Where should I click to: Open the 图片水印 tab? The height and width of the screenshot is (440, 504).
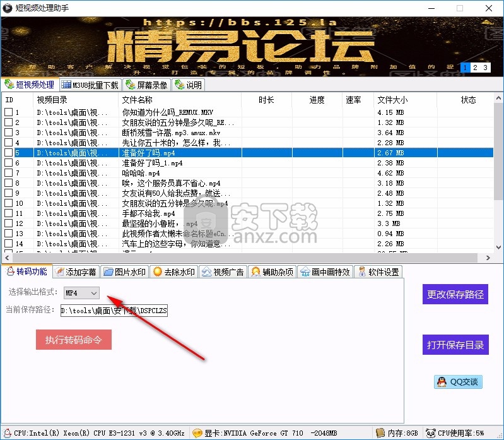(x=125, y=272)
